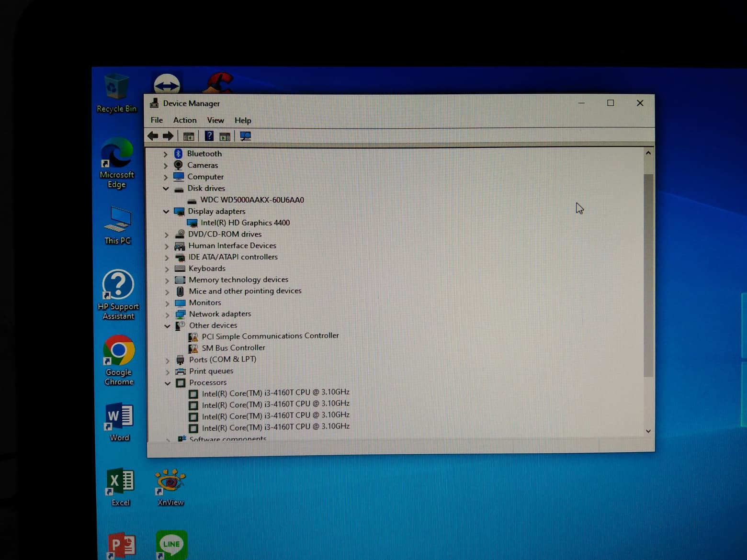Viewport: 747px width, 560px height.
Task: Click the Show/Hide console tree toolbar icon
Action: (x=189, y=136)
